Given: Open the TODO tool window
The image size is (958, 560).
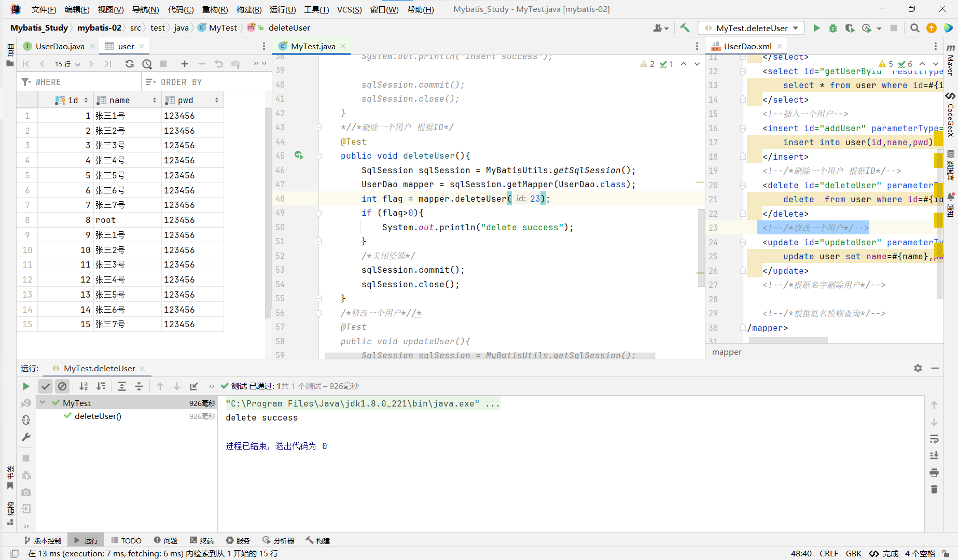Looking at the screenshot, I should coord(126,540).
